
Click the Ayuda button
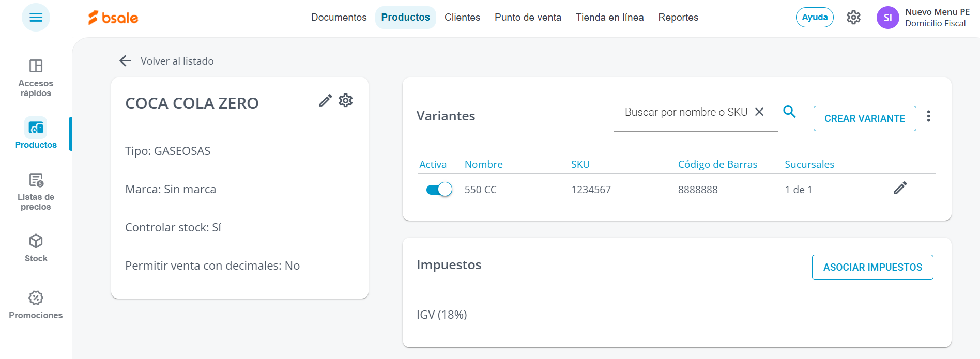click(815, 18)
